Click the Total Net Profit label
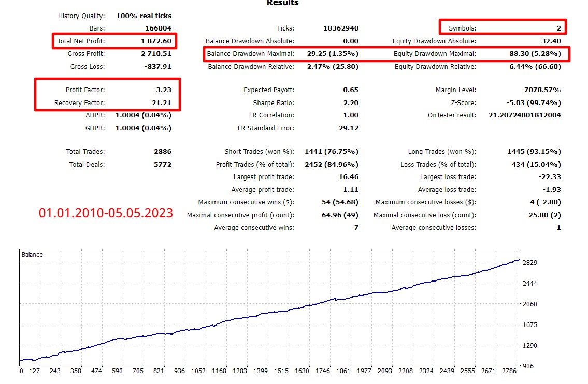The image size is (588, 384). [81, 41]
